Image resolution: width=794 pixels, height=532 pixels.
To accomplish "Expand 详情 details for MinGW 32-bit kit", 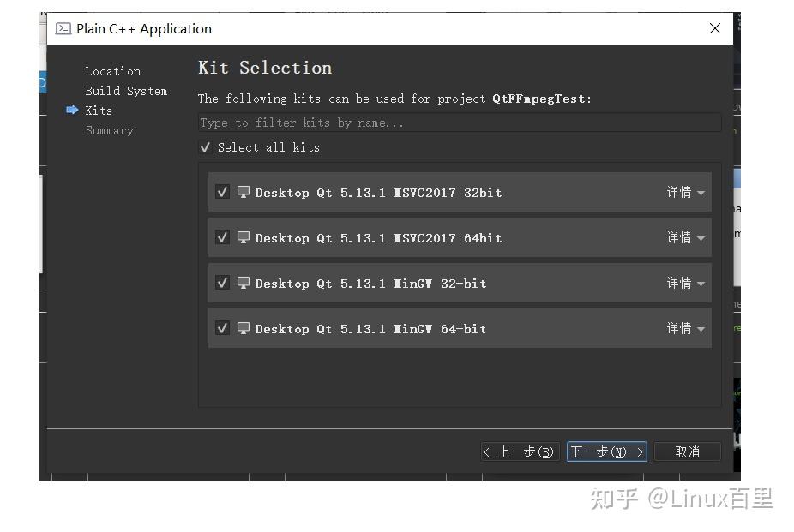I will [685, 284].
